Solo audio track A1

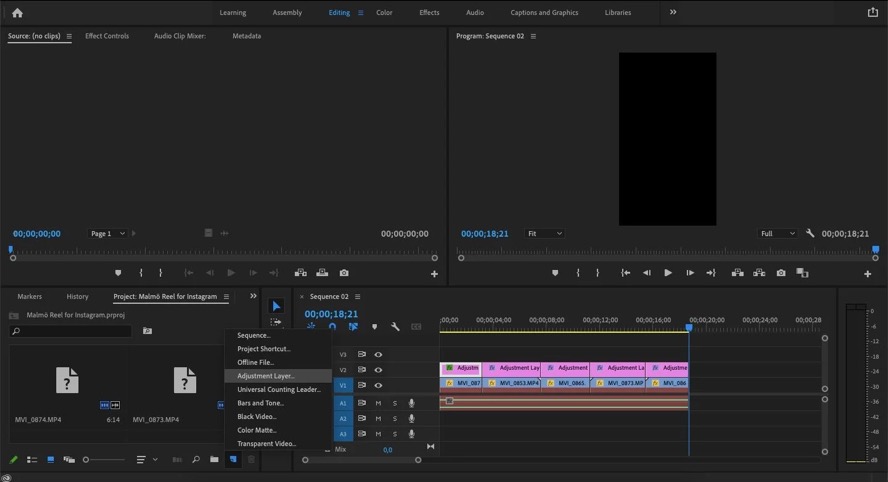395,403
